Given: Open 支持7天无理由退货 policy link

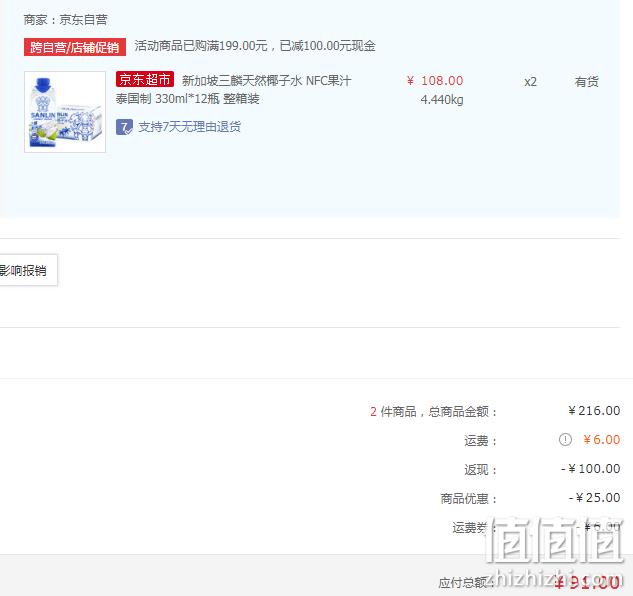Looking at the screenshot, I should (x=189, y=127).
